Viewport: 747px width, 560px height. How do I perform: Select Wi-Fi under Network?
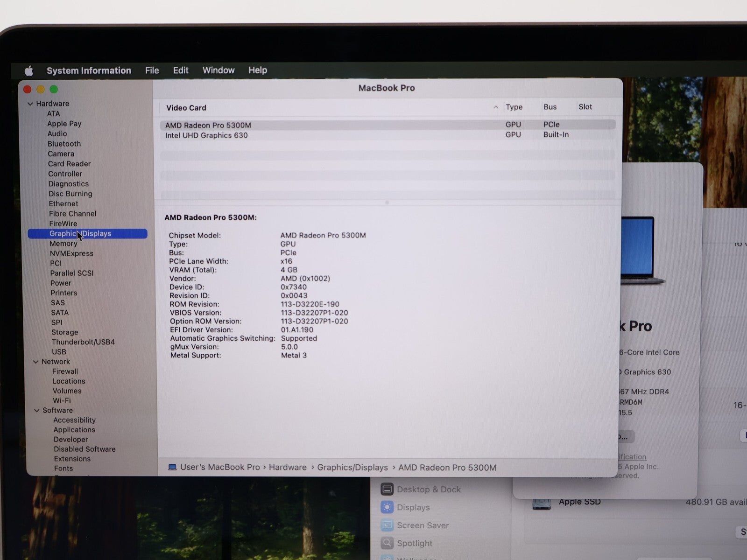[62, 401]
